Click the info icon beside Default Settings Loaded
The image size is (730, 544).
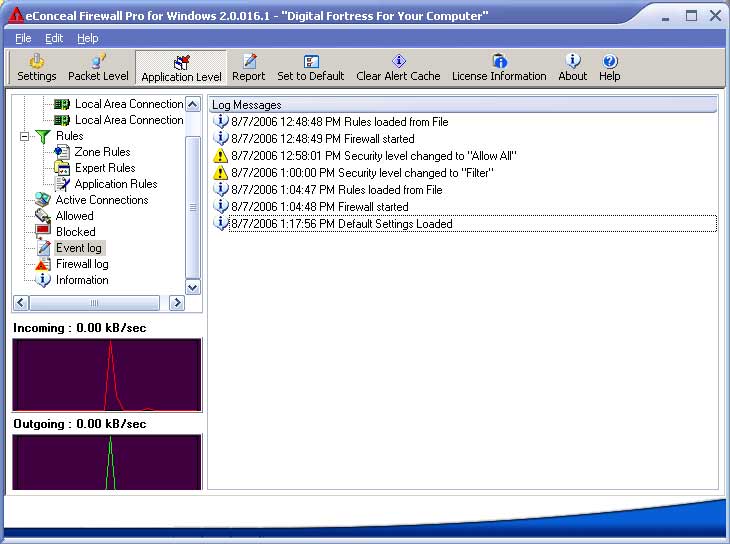220,223
